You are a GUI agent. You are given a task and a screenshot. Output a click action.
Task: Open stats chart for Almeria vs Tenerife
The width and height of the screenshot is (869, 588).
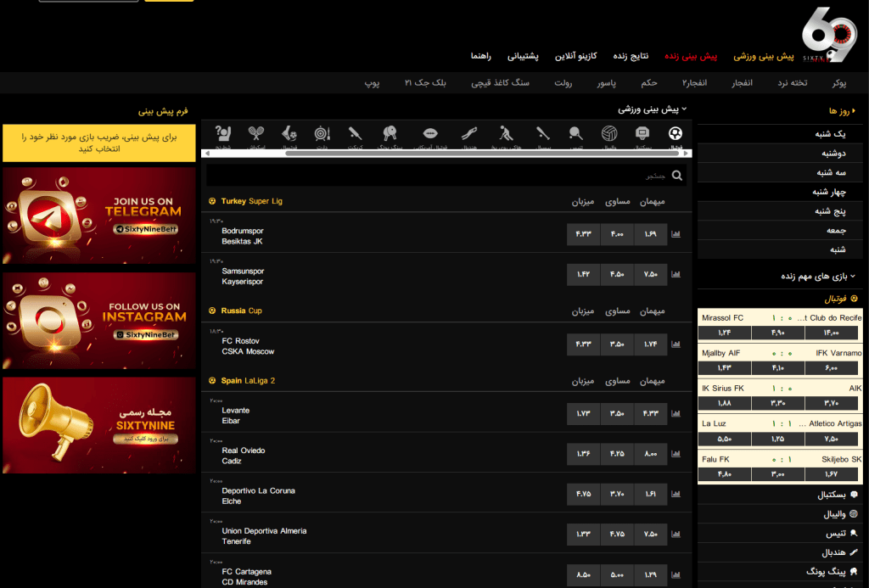click(676, 535)
